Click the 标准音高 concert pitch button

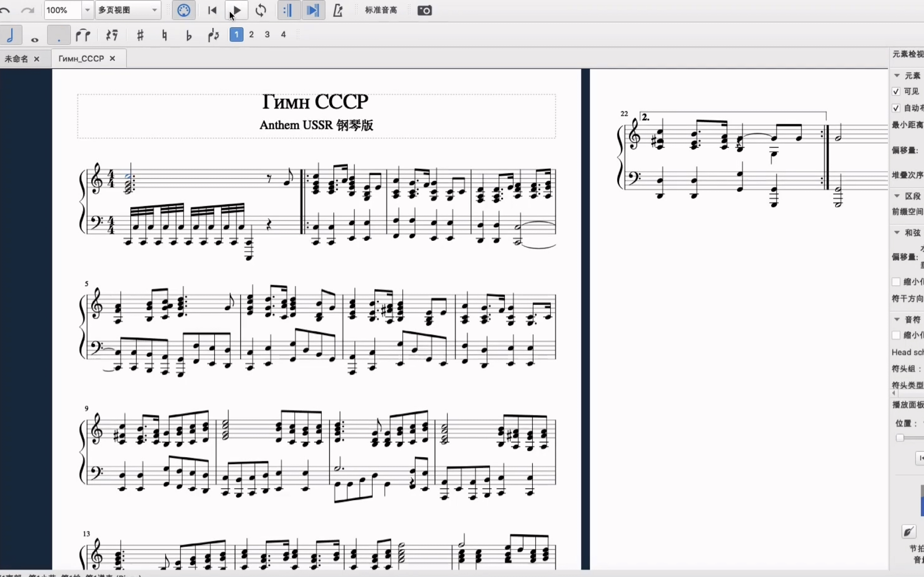point(381,10)
